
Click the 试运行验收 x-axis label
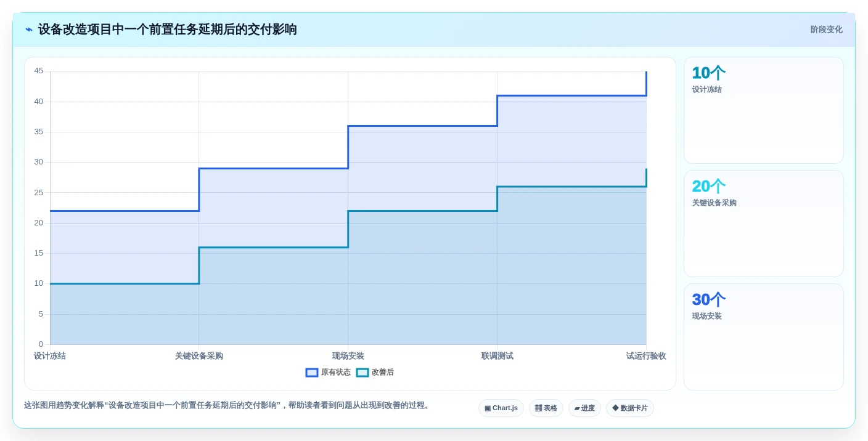pyautogui.click(x=646, y=356)
